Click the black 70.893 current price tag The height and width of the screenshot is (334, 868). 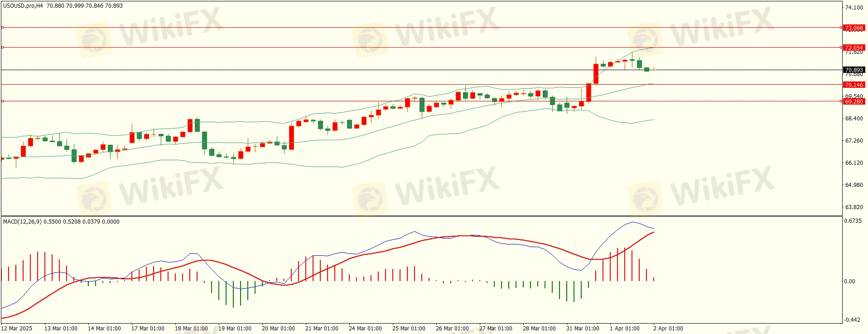tap(854, 70)
